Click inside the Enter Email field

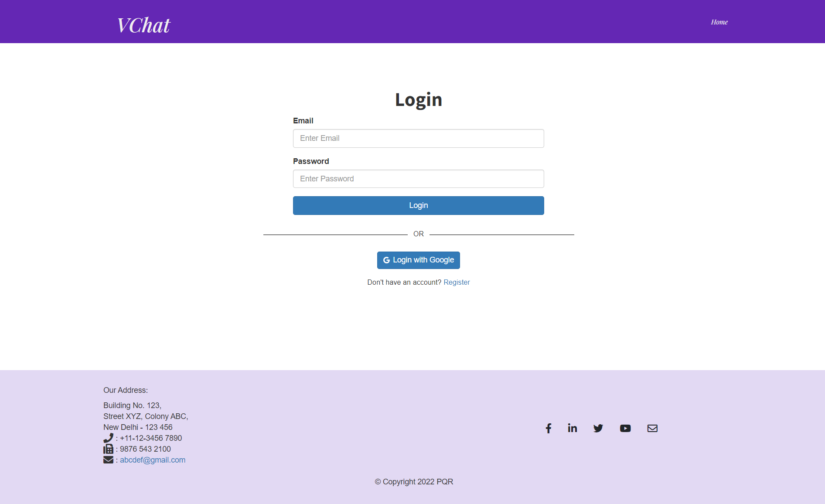tap(418, 138)
